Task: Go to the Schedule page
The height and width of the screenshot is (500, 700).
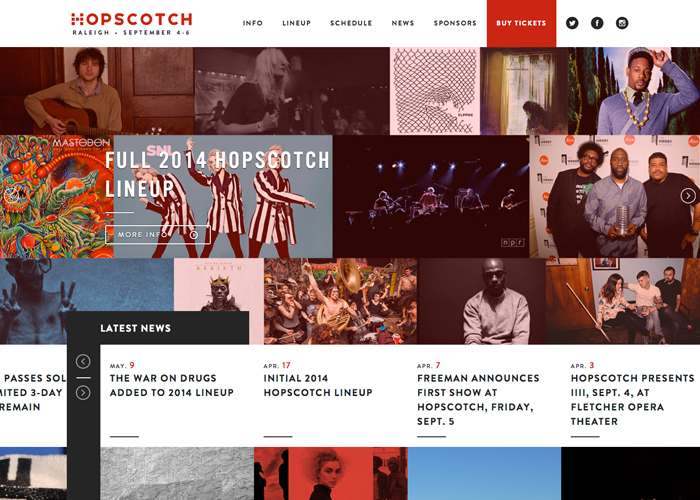Action: tap(351, 23)
